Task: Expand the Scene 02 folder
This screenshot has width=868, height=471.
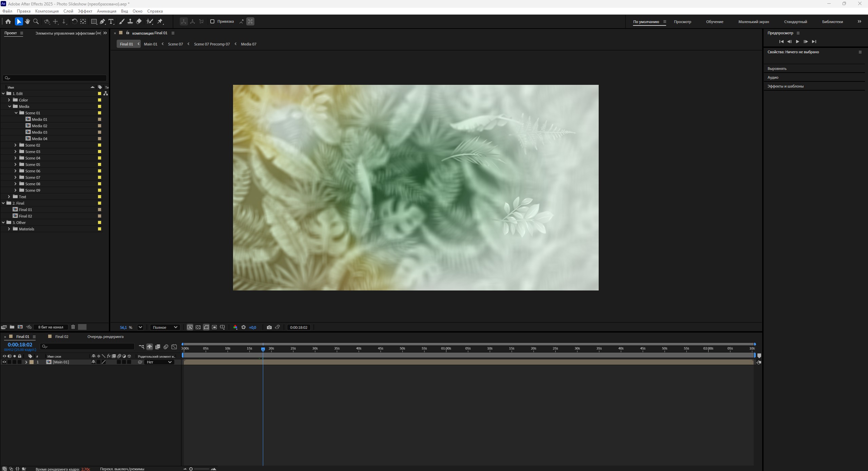Action: 15,145
